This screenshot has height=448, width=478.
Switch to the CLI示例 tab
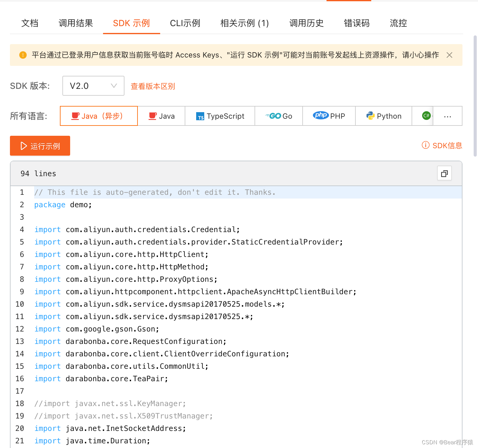[x=185, y=23]
